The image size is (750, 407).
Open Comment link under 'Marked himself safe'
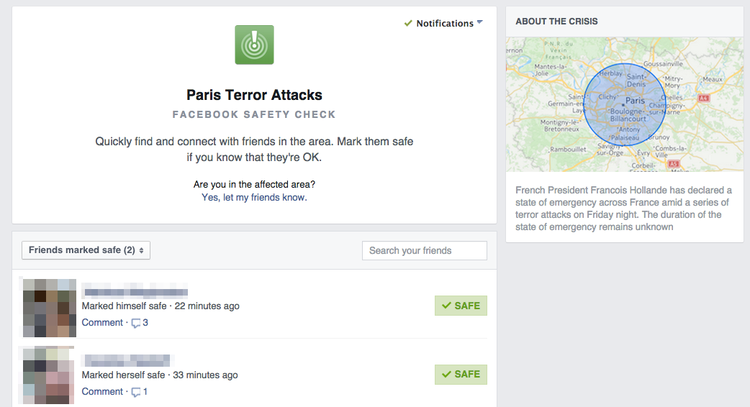point(102,323)
